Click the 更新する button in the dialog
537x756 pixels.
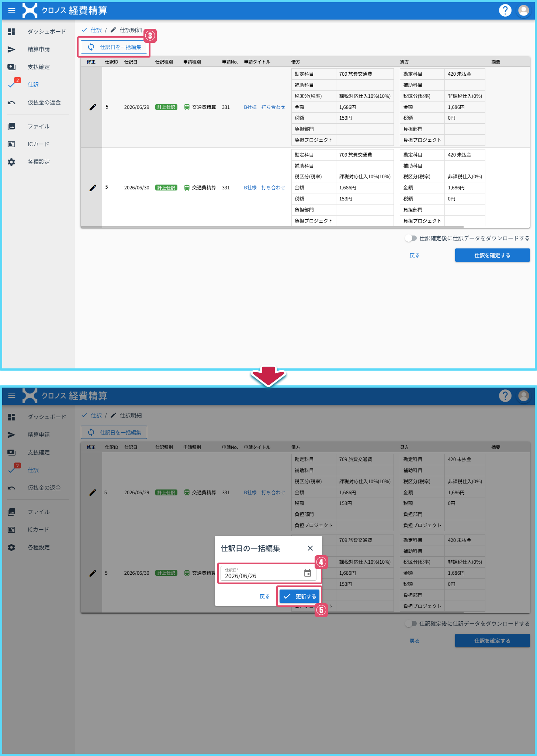click(299, 596)
